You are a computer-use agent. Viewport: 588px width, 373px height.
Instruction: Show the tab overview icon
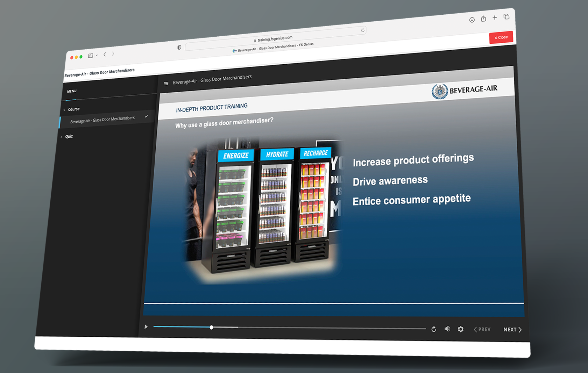[506, 16]
